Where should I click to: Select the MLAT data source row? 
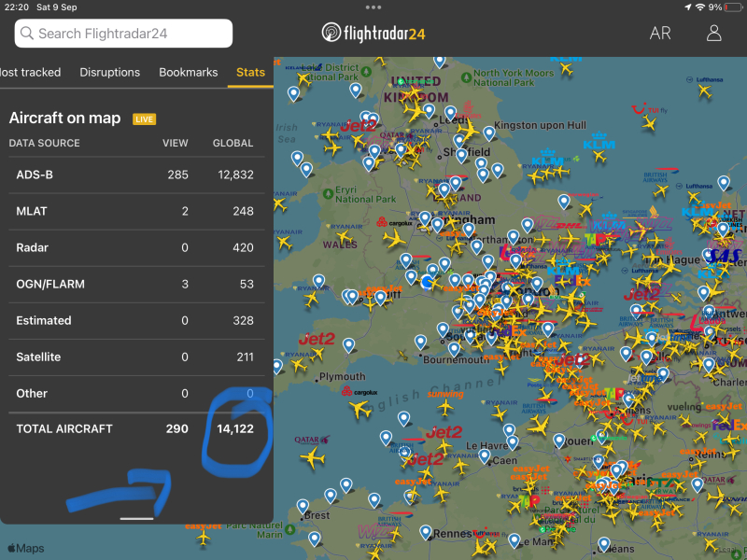(136, 212)
